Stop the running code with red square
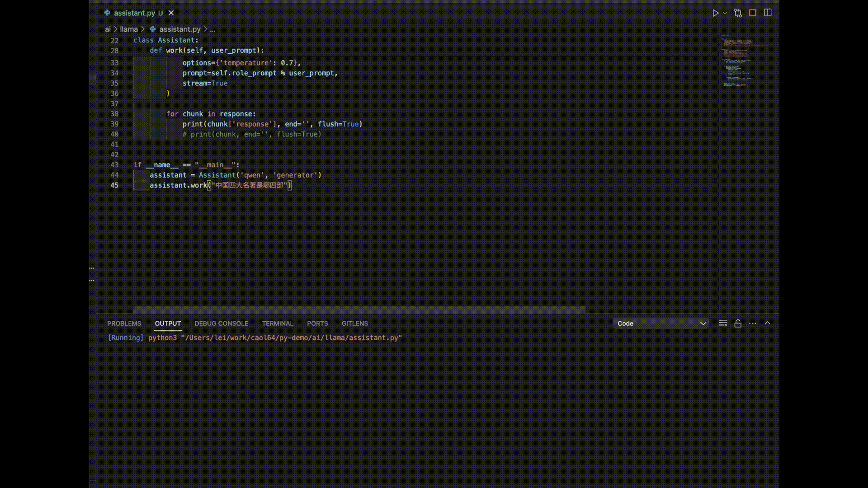This screenshot has height=488, width=868. click(x=753, y=13)
